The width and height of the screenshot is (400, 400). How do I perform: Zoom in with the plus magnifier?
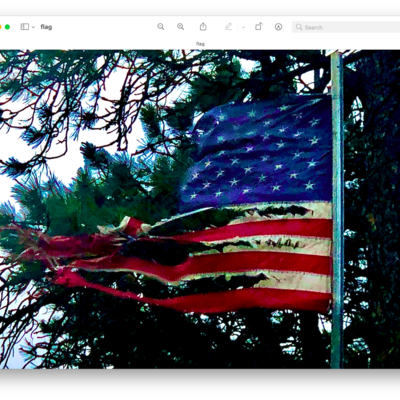(x=181, y=27)
